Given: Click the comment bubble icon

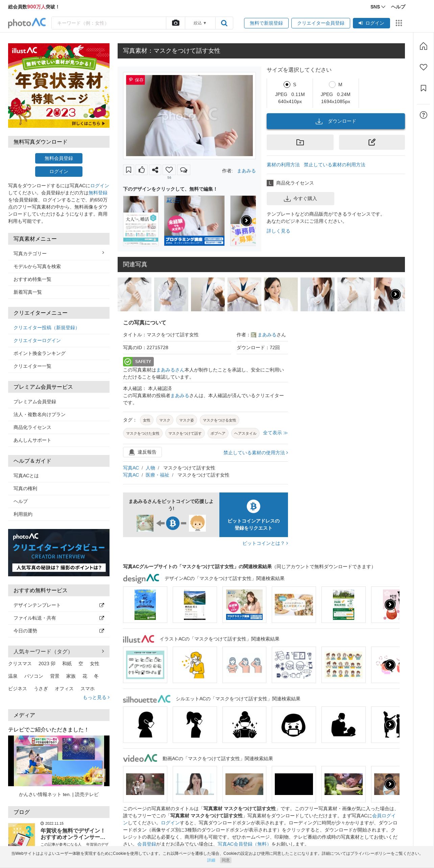Looking at the screenshot, I should (184, 170).
